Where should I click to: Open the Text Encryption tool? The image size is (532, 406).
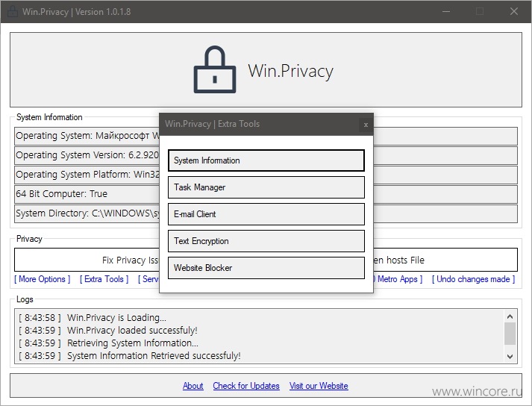pos(266,241)
